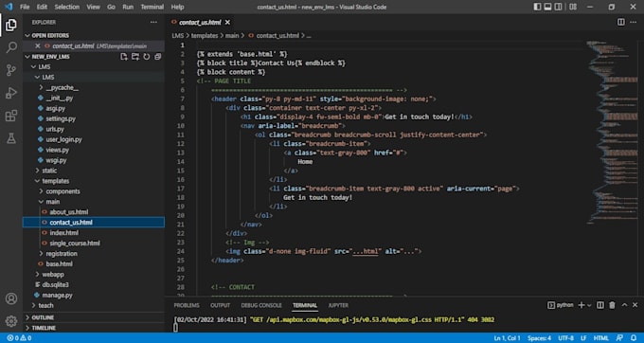Switch to the Output tab

point(220,305)
